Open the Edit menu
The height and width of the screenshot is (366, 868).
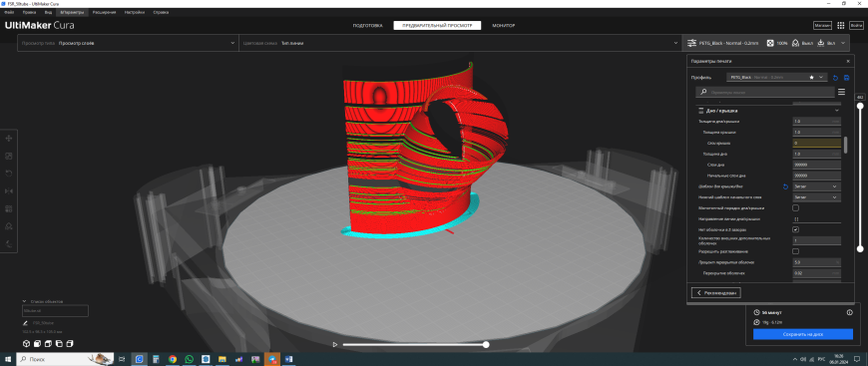pyautogui.click(x=29, y=12)
